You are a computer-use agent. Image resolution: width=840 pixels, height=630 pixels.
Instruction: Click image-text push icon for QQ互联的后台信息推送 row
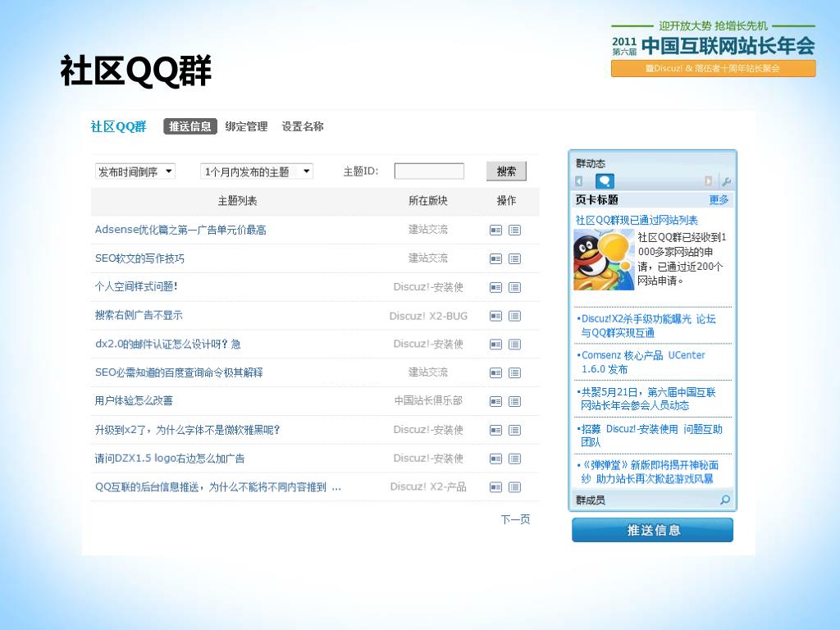pos(495,487)
